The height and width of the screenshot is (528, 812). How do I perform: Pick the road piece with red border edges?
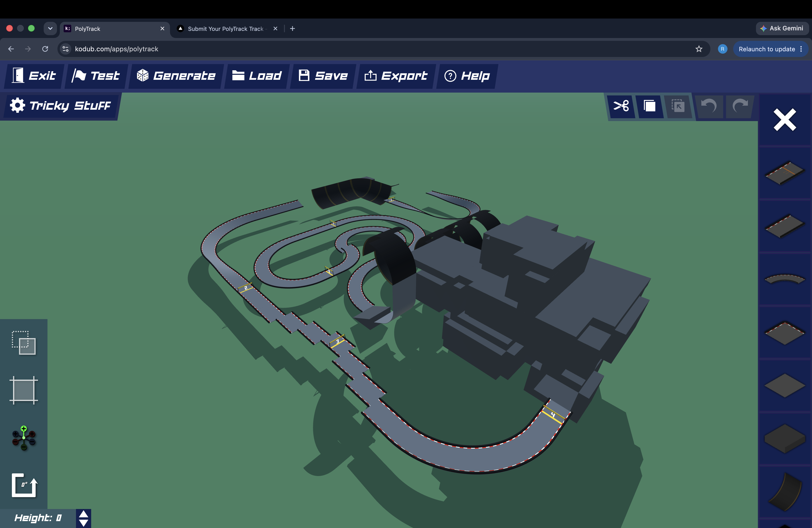(785, 333)
